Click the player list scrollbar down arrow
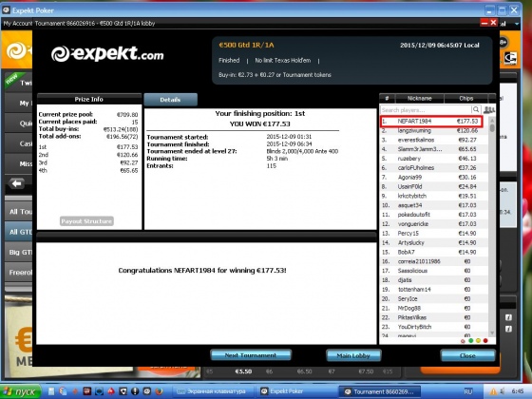Viewport: 532px width, 399px height. [x=492, y=333]
